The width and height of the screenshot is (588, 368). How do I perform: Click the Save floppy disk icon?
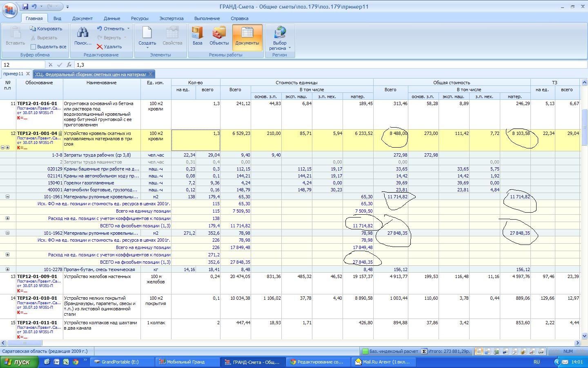[x=25, y=7]
